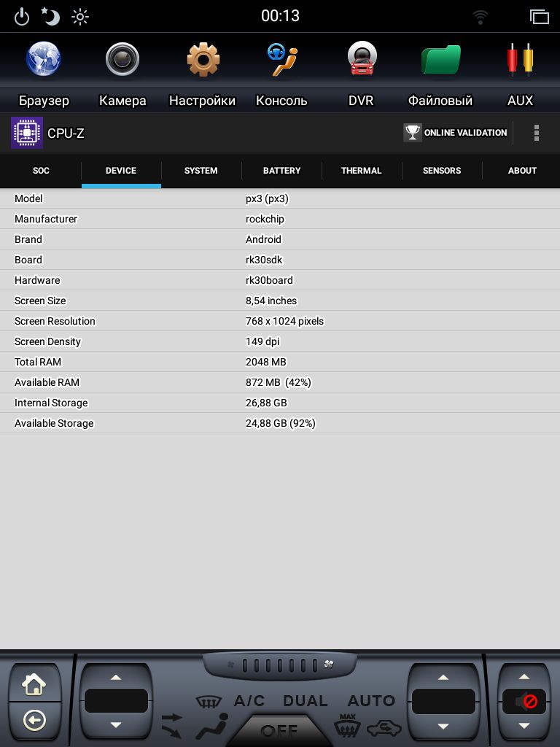Select Internal Storage value 26,88 GB

[267, 403]
